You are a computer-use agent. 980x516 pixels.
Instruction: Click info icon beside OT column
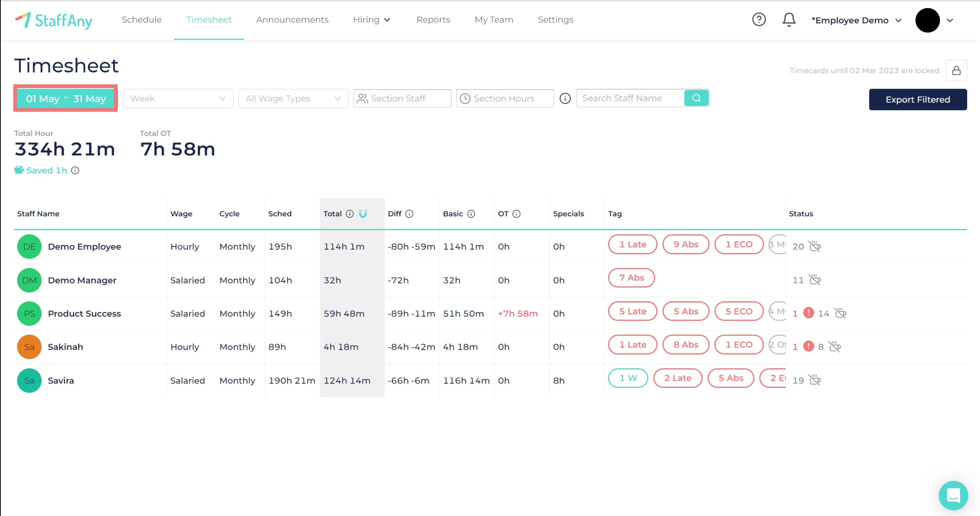tap(516, 214)
